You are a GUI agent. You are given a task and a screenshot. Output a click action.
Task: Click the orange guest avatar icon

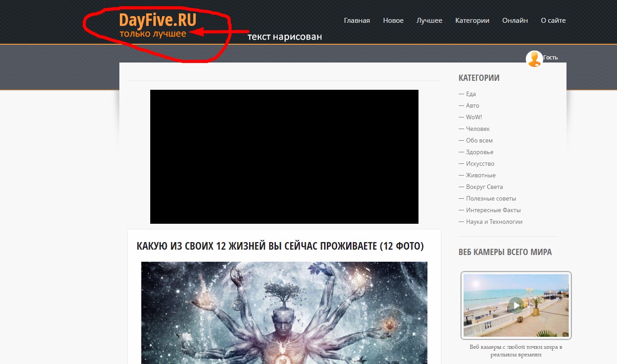point(534,59)
